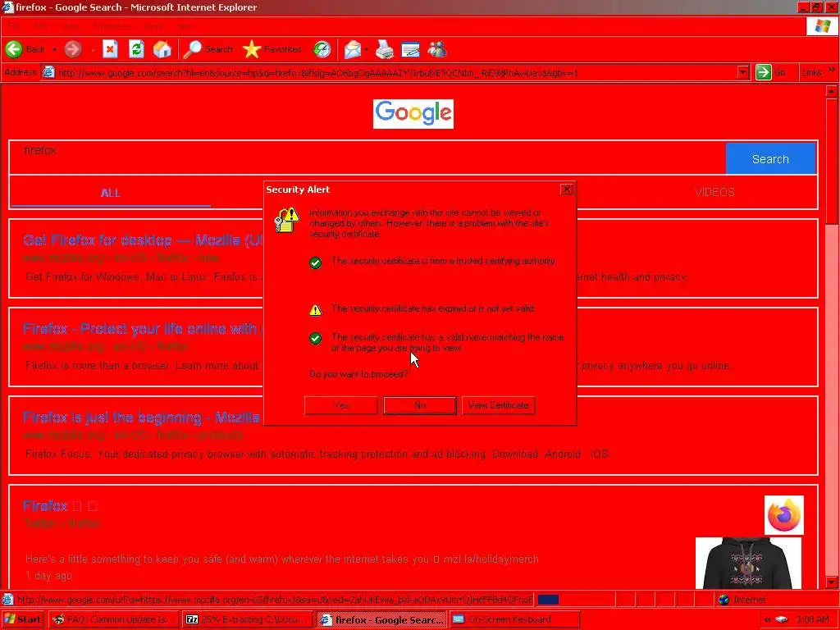840x630 pixels.
Task: Click the green Go arrow button
Action: [764, 72]
